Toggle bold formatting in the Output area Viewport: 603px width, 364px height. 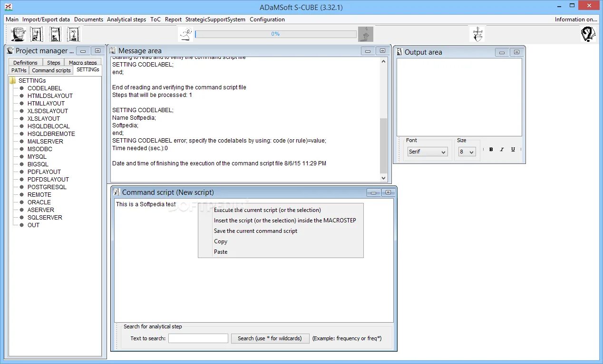pyautogui.click(x=491, y=149)
